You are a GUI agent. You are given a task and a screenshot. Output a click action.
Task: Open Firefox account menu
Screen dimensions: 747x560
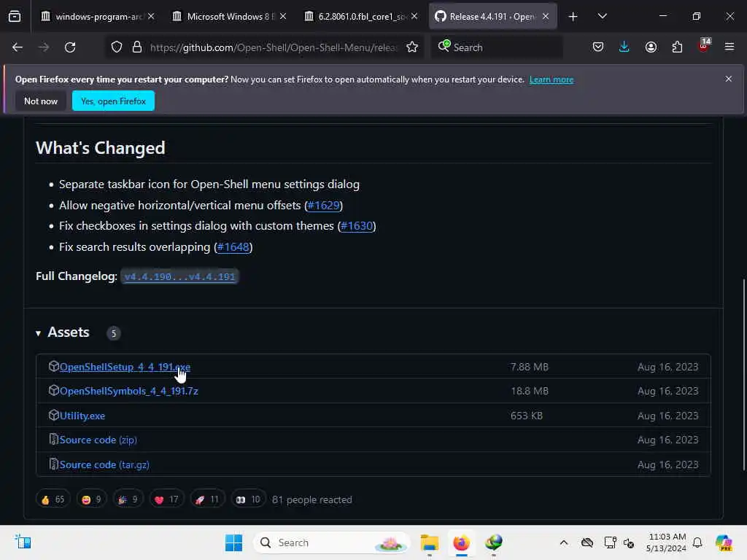click(x=651, y=47)
